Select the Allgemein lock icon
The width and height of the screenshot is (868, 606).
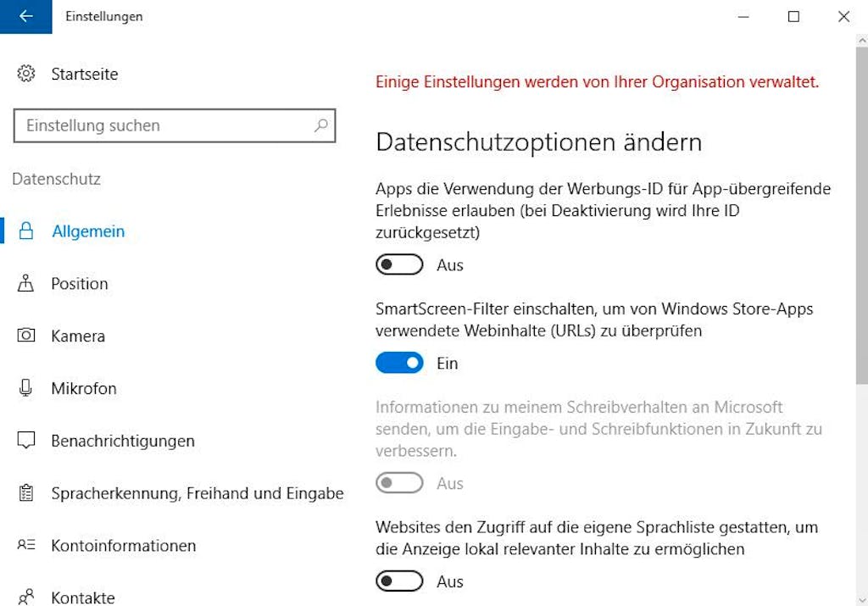[26, 231]
